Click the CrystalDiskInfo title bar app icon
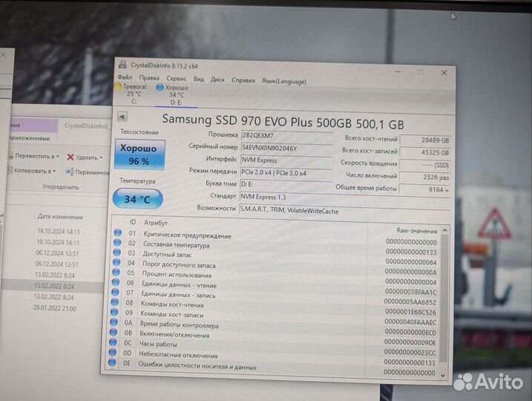Screen dimensions: 532x401 pos(122,65)
